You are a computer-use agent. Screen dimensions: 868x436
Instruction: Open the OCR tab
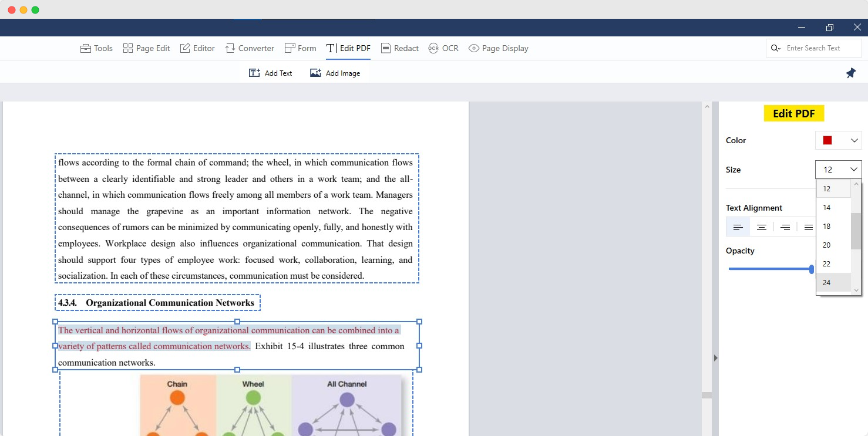click(x=443, y=48)
